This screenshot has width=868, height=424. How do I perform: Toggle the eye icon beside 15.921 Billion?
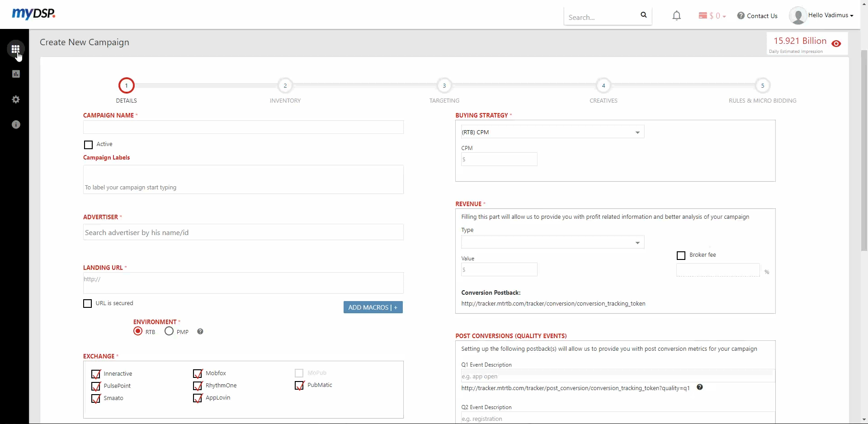(836, 44)
